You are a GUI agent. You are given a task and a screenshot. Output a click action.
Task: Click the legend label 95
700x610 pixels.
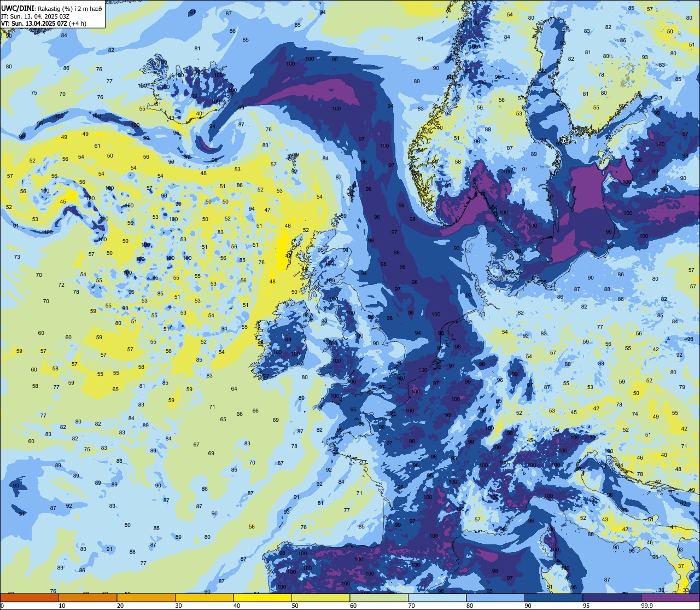pyautogui.click(x=586, y=606)
